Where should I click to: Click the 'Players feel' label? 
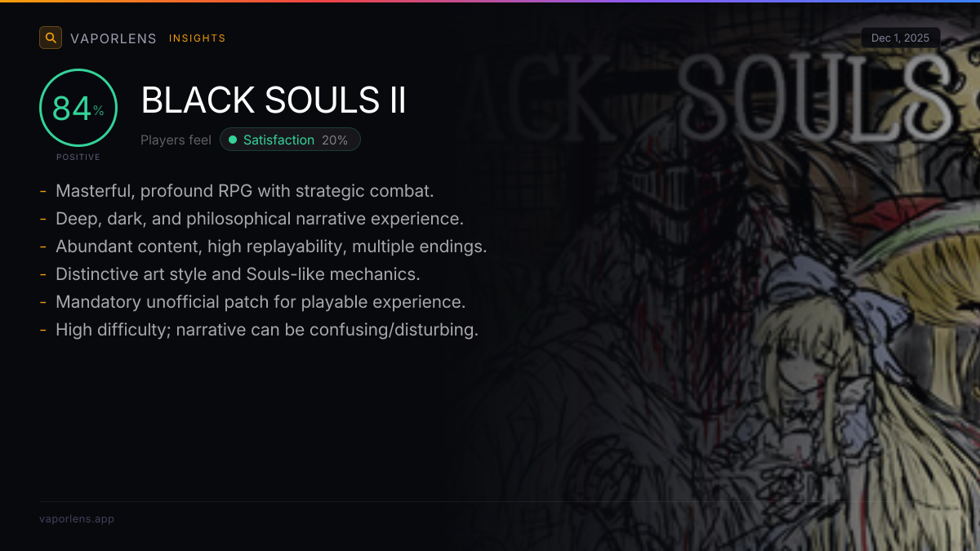tap(176, 140)
